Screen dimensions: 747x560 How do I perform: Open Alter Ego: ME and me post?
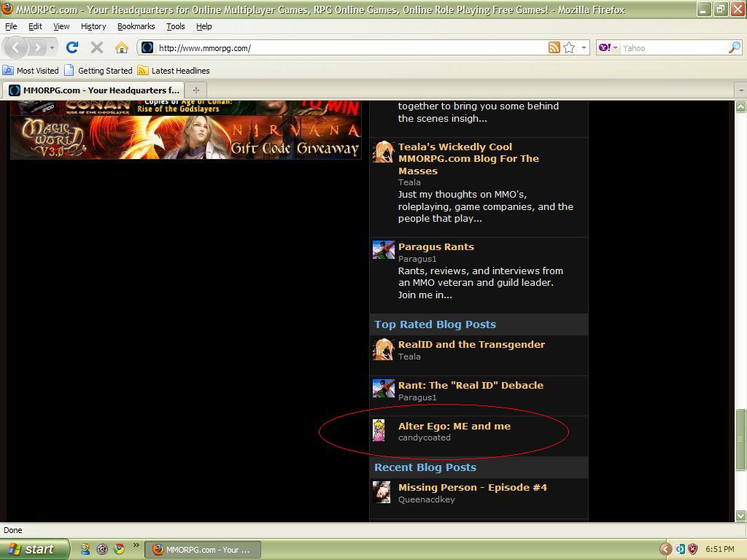click(x=454, y=426)
